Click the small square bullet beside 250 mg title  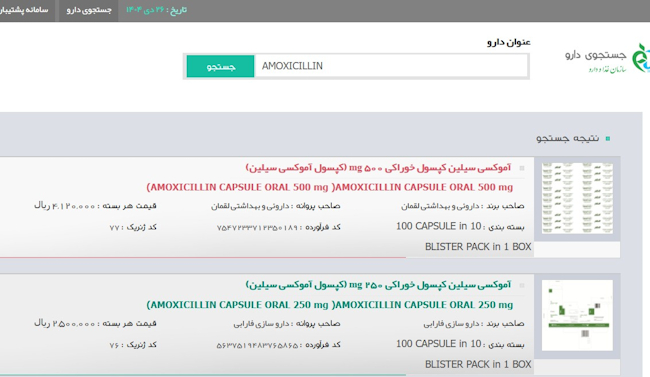click(522, 285)
